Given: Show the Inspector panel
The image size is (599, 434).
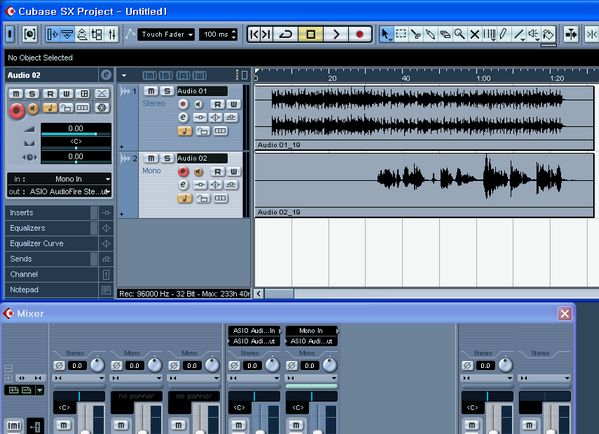Looking at the screenshot, I should click(x=52, y=34).
